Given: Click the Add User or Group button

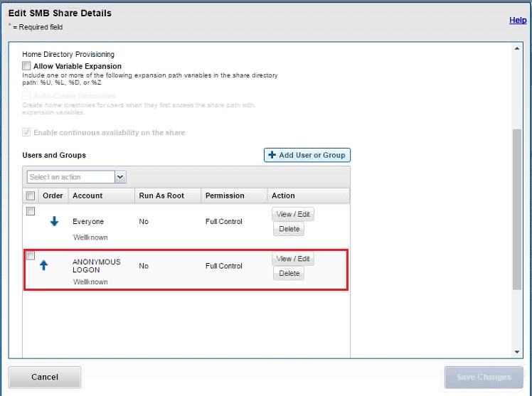Looking at the screenshot, I should [307, 155].
